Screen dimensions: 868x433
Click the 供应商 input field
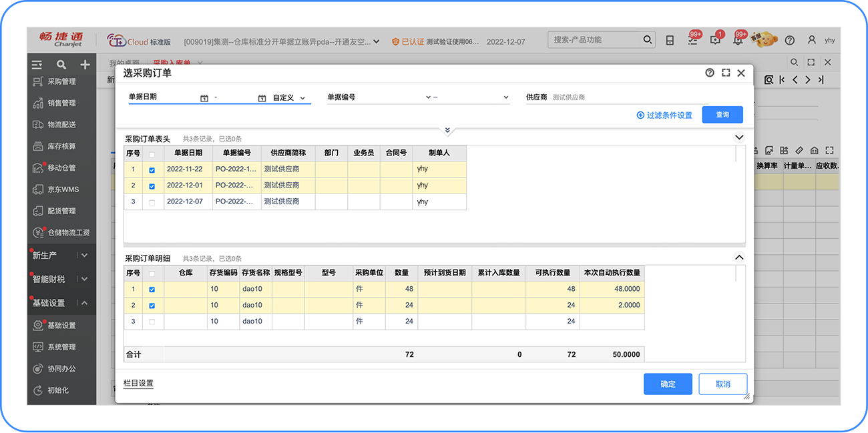click(x=628, y=97)
